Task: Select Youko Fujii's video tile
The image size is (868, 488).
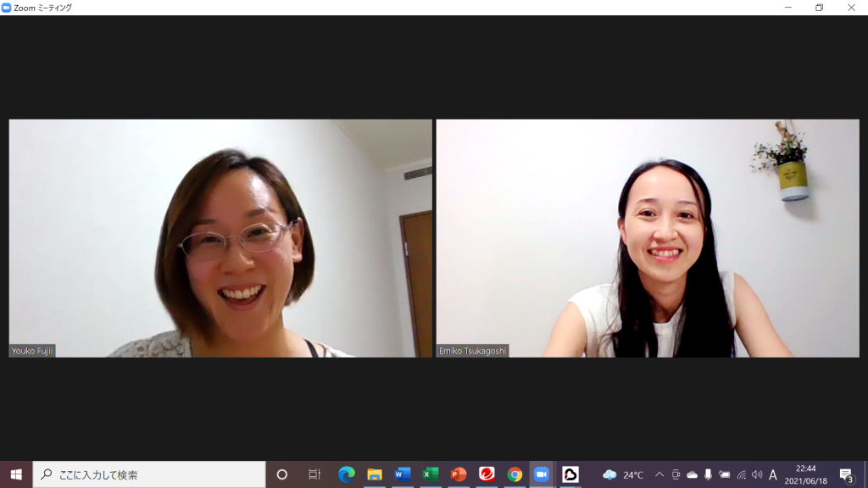Action: tap(220, 238)
